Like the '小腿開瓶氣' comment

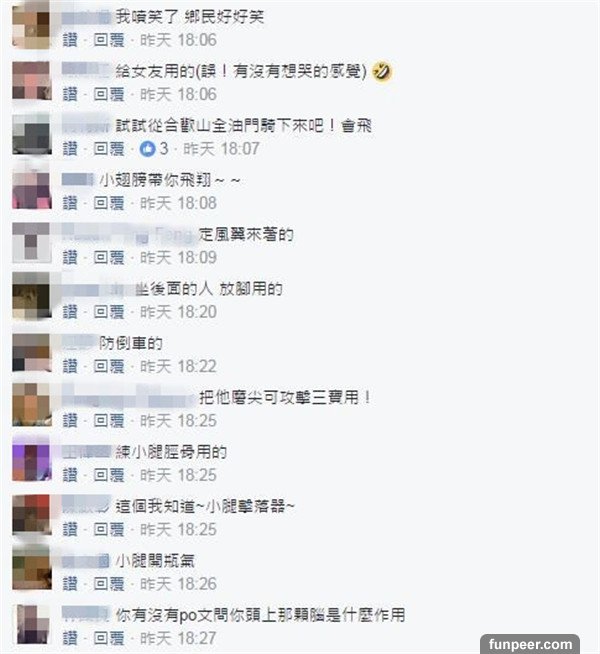(70, 584)
